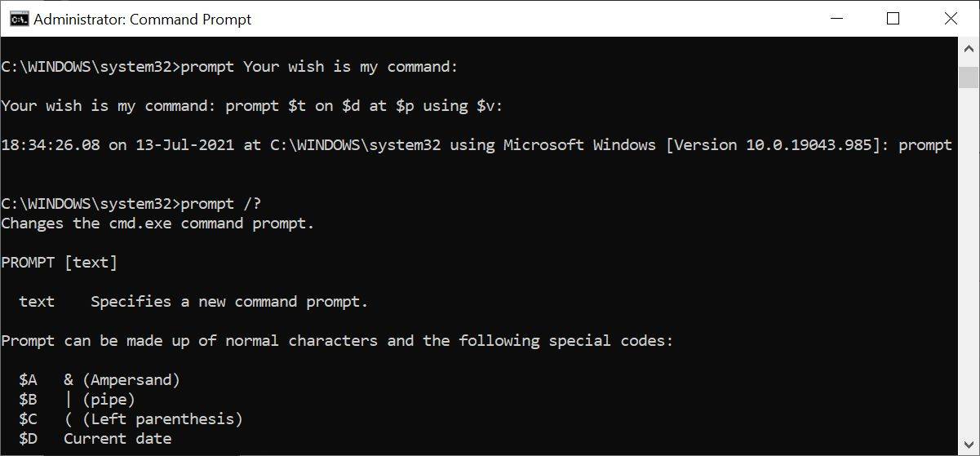Close the Administrator Command Prompt window
Viewport: 980px width, 456px height.
[950, 19]
